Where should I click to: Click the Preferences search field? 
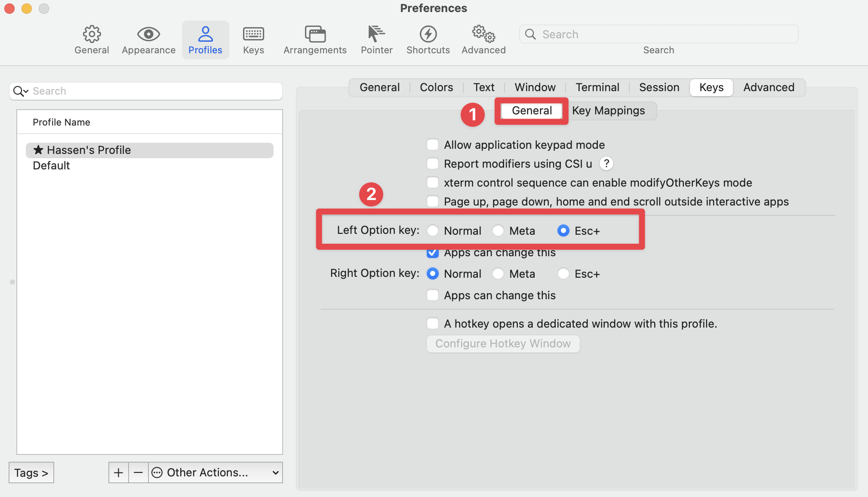click(x=658, y=34)
